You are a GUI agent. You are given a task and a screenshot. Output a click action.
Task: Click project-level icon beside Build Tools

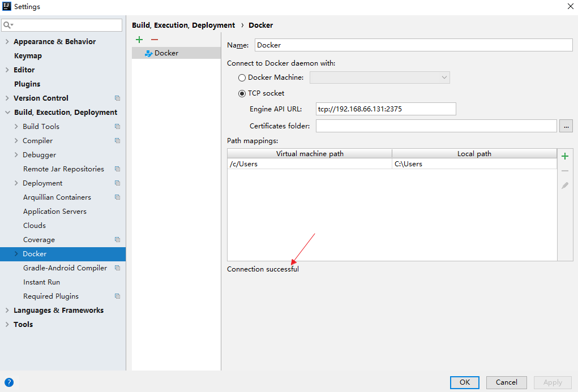click(117, 126)
